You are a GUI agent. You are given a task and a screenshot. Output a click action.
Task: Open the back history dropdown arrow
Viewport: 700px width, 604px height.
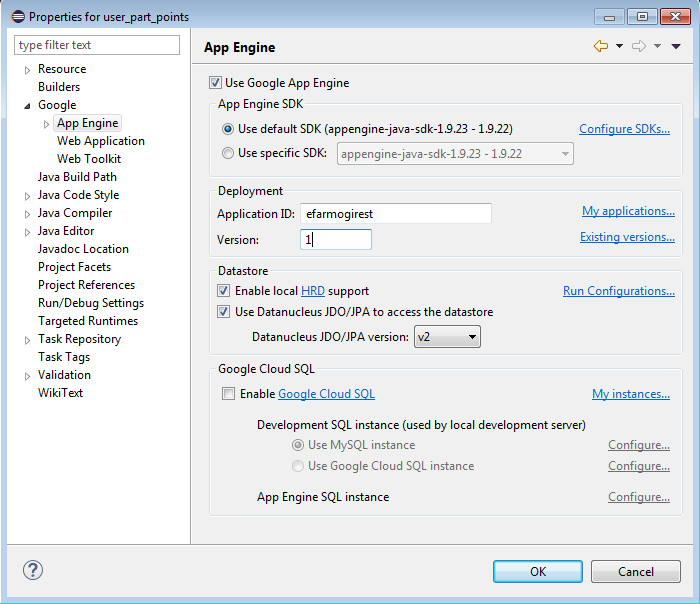(619, 46)
